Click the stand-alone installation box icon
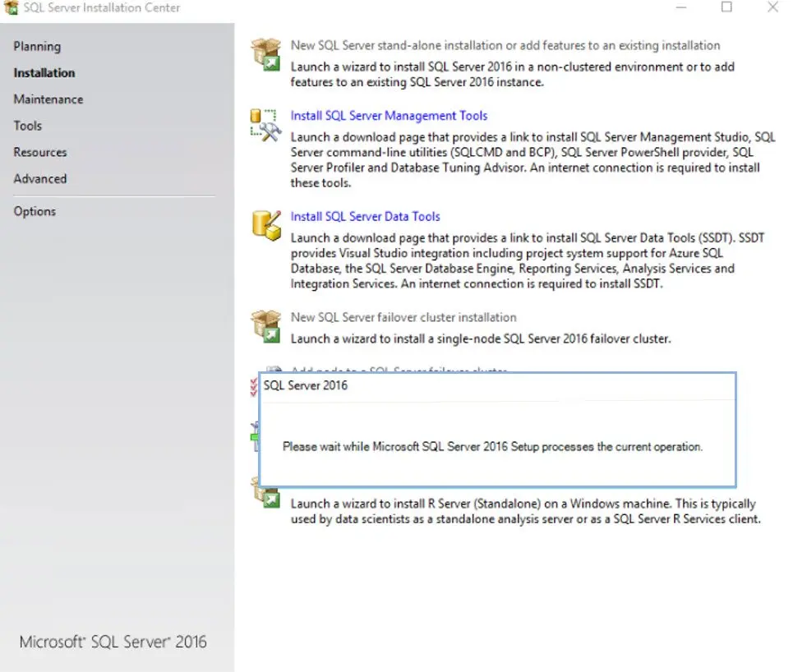This screenshot has width=793, height=672. [x=266, y=54]
